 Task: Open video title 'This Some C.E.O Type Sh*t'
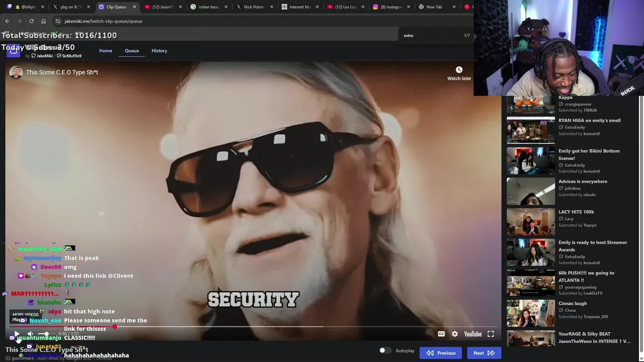coord(62,72)
